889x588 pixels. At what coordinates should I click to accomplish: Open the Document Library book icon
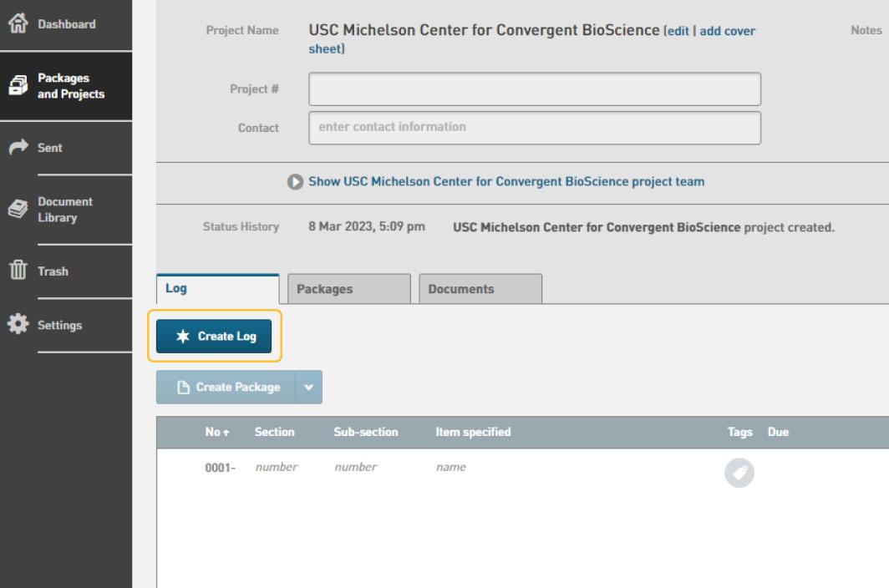coord(18,210)
